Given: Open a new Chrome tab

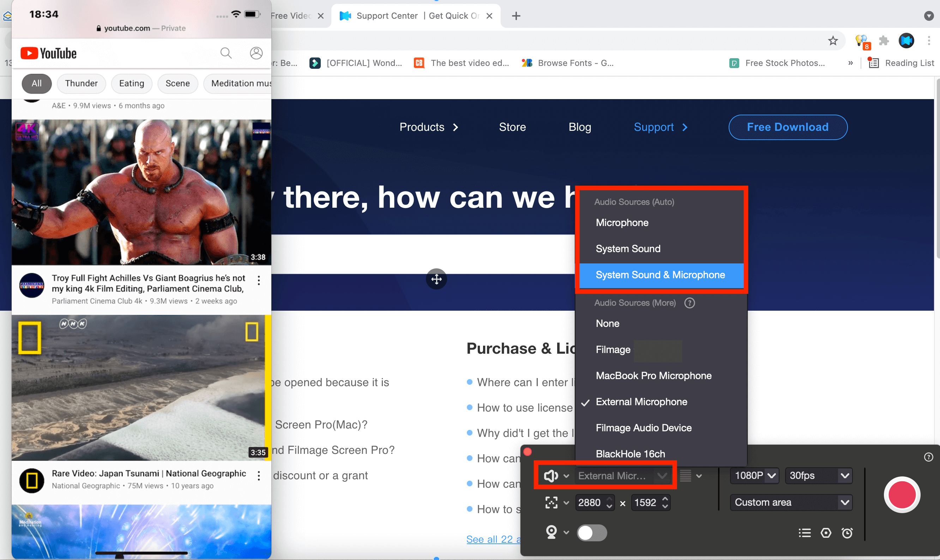Looking at the screenshot, I should click(x=516, y=16).
